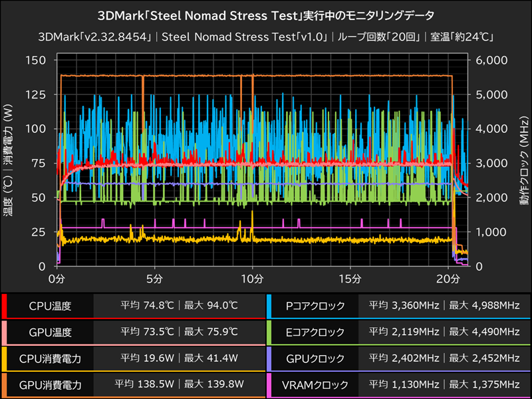Select the CPU温度 legend color bar
The height and width of the screenshot is (399, 532).
click(5, 306)
